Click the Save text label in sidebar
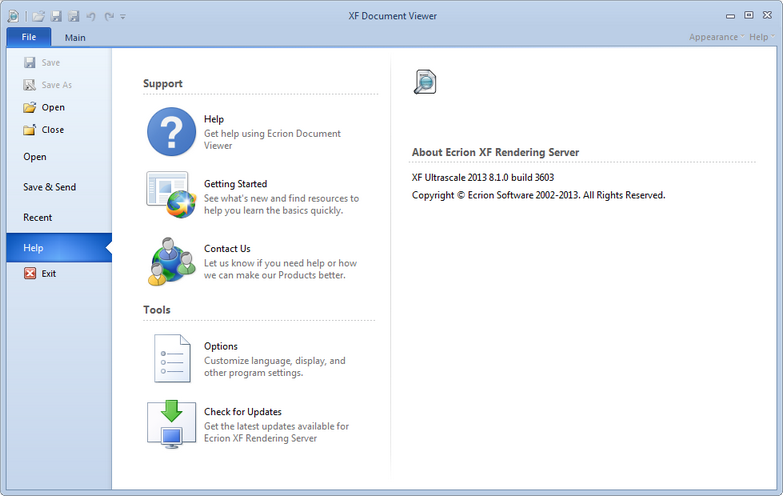Viewport: 783px width, 496px height. (50, 62)
